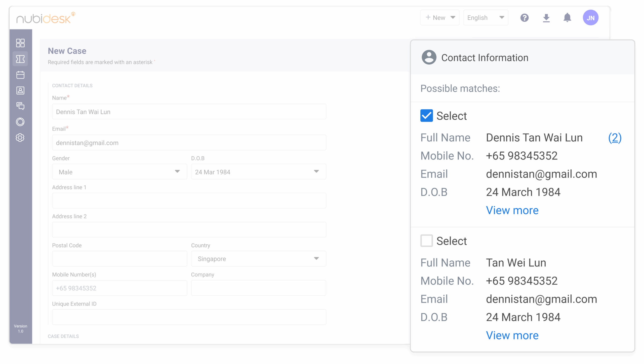The width and height of the screenshot is (644, 364).
Task: Click the download icon in header
Action: pos(546,18)
